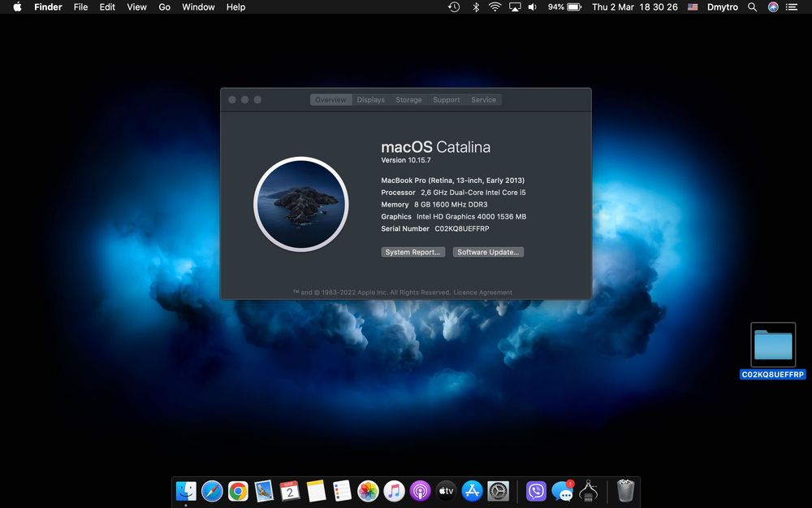Open the Edit menu

pyautogui.click(x=107, y=7)
